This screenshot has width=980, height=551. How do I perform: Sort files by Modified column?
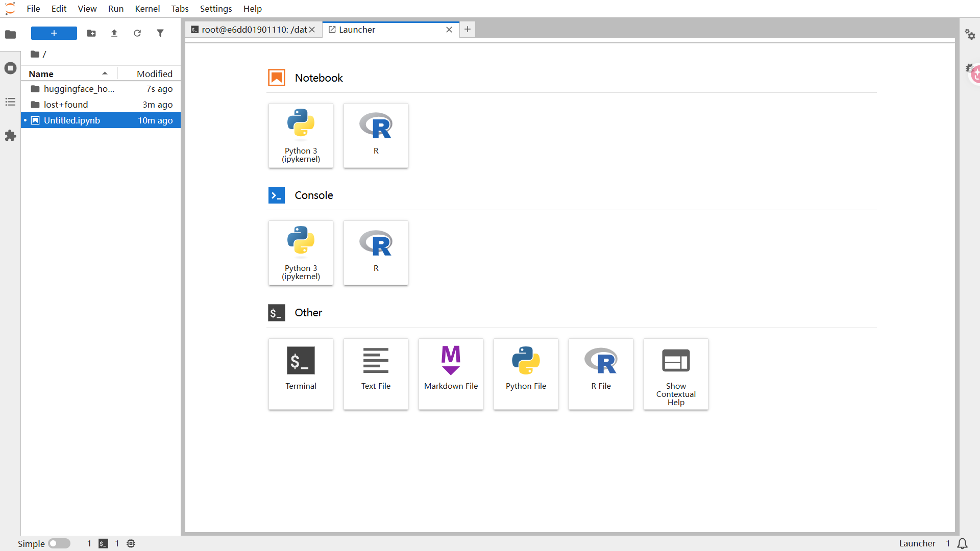click(x=149, y=74)
